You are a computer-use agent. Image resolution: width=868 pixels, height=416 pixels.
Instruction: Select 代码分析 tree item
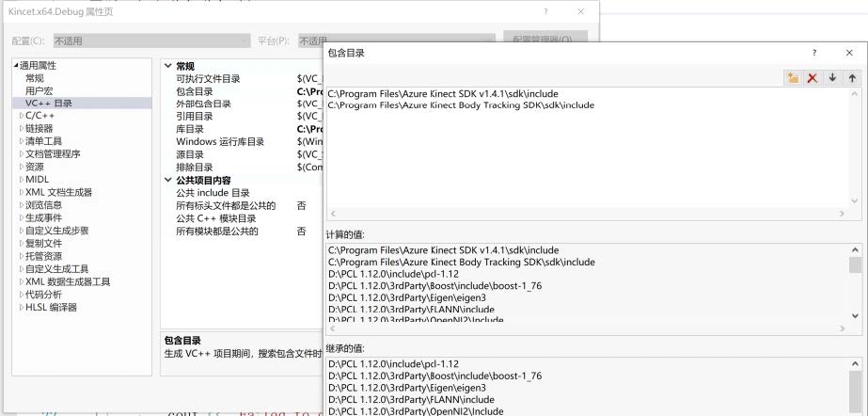pos(44,295)
